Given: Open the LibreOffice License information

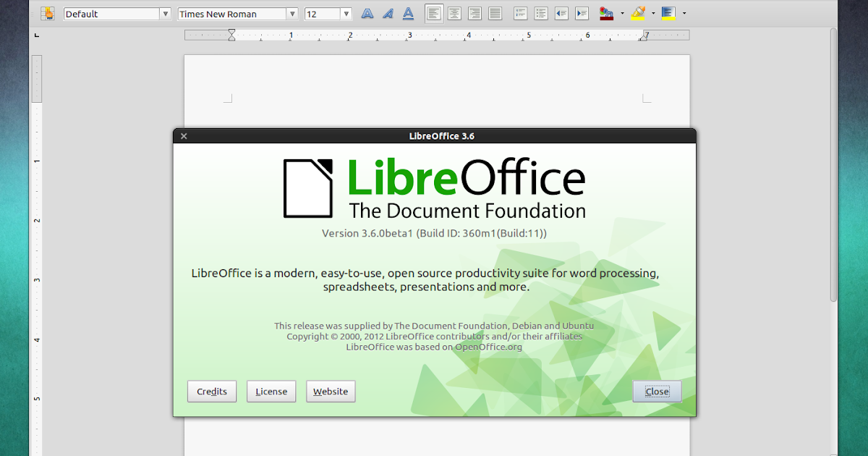Looking at the screenshot, I should point(271,391).
